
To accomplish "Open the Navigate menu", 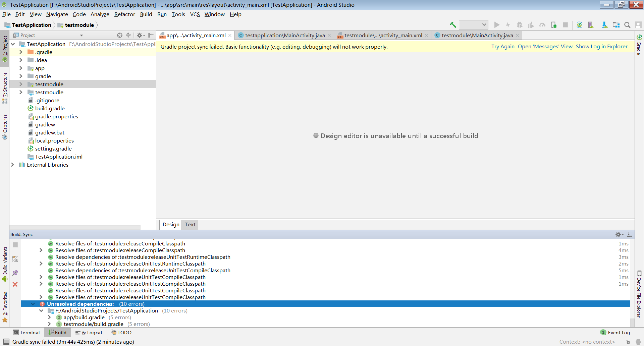I will coord(57,14).
